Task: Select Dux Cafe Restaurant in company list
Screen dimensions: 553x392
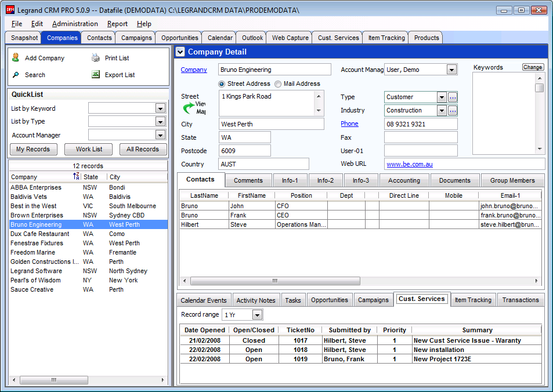Action: [88, 234]
